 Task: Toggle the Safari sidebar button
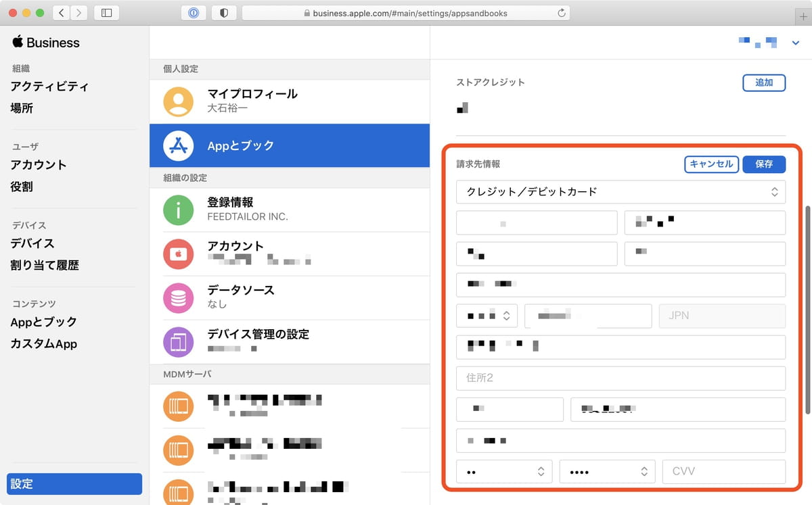pos(106,13)
